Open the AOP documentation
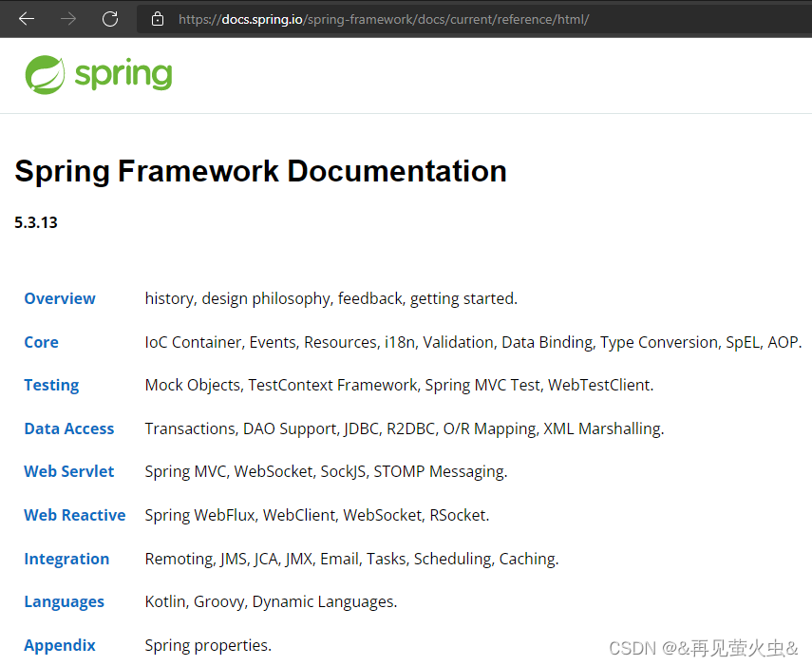Image resolution: width=812 pixels, height=666 pixels. (784, 342)
